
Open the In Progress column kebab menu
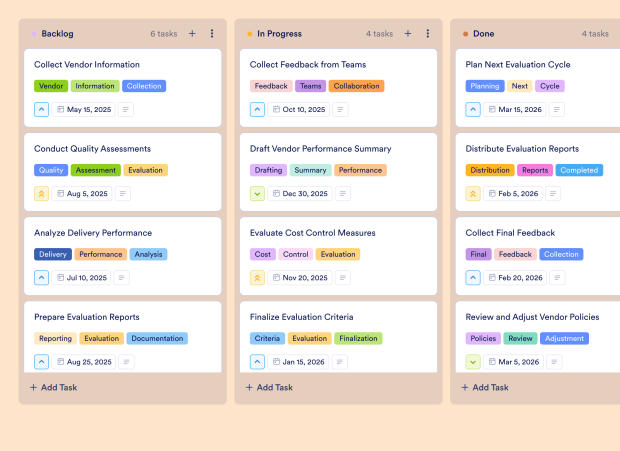click(428, 34)
